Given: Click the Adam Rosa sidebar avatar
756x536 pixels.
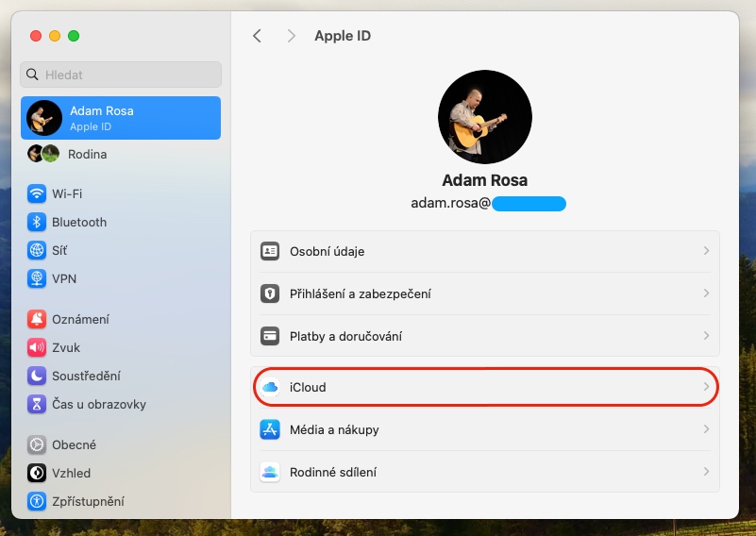Looking at the screenshot, I should pyautogui.click(x=44, y=118).
